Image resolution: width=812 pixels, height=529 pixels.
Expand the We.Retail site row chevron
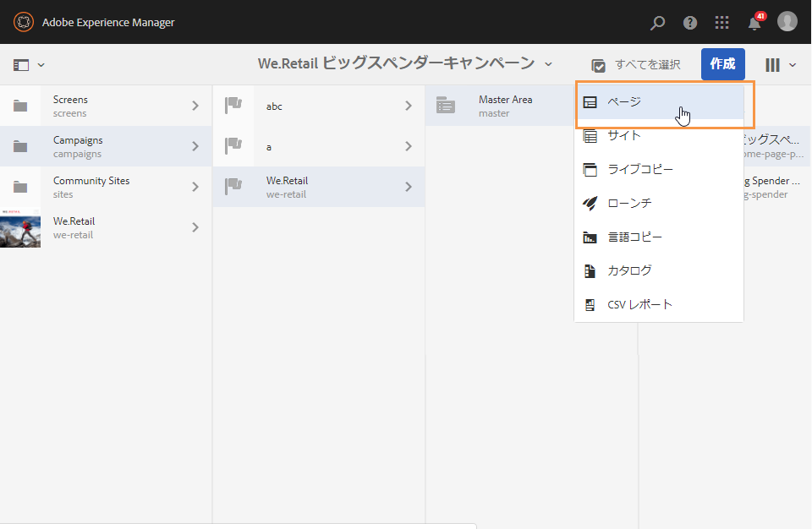pyautogui.click(x=195, y=227)
